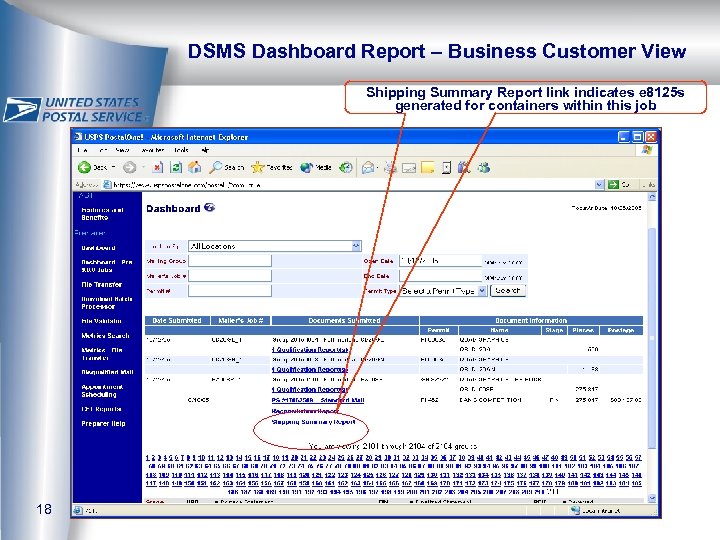
Task: Open Preparer Help in sidebar
Action: [x=103, y=423]
